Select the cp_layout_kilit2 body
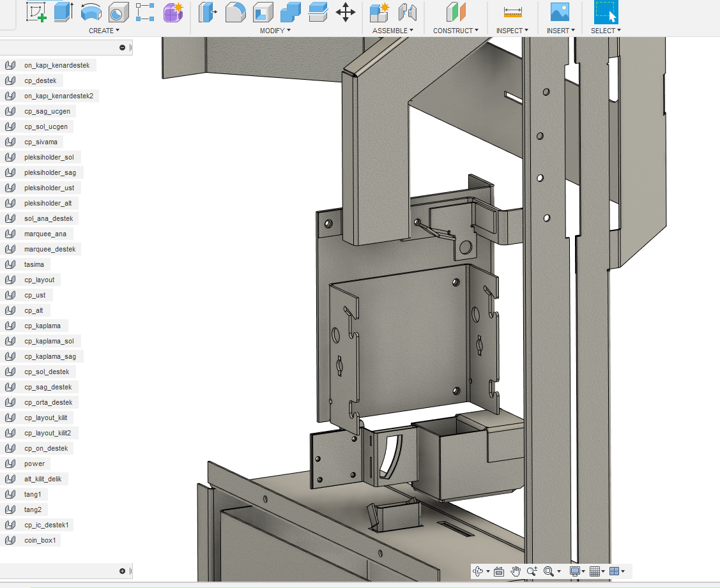Viewport: 720px width, 588px height. click(48, 433)
